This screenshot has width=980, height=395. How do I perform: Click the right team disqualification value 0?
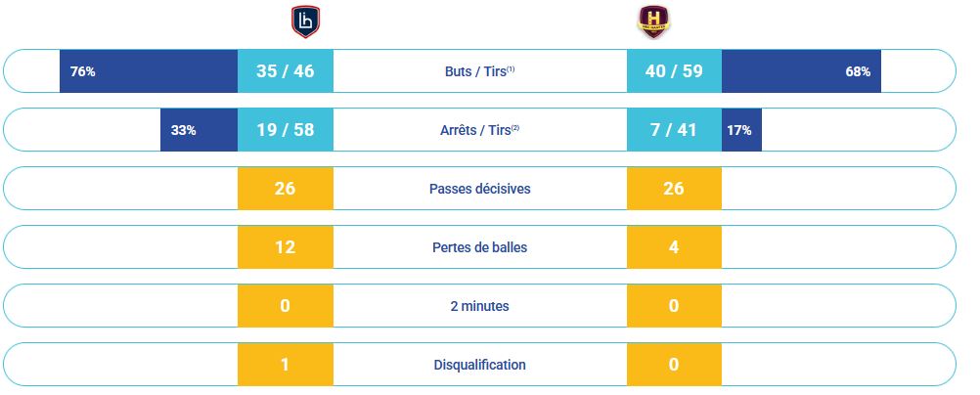click(674, 365)
